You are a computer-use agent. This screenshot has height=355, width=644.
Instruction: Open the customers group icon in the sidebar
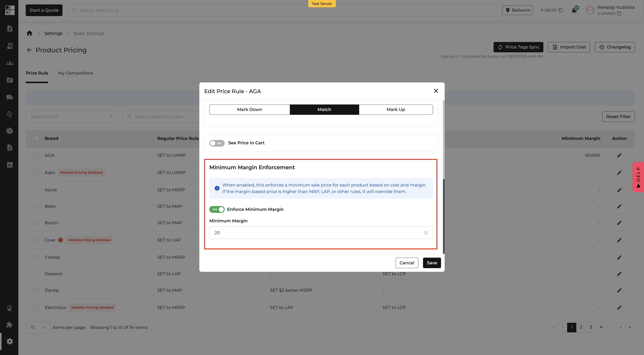coord(10,63)
